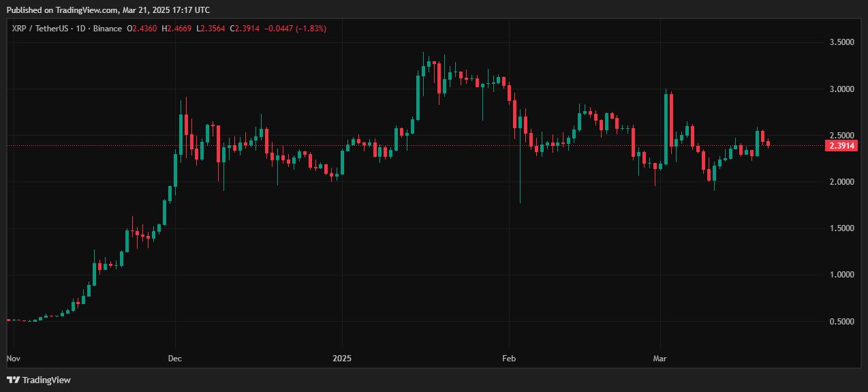Click the TradingView logo icon

tap(13, 380)
